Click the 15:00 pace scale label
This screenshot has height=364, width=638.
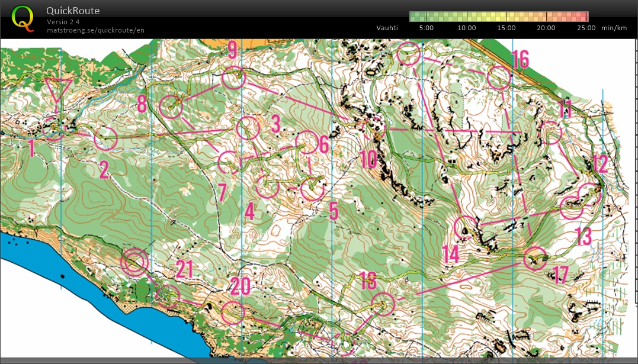coord(506,28)
